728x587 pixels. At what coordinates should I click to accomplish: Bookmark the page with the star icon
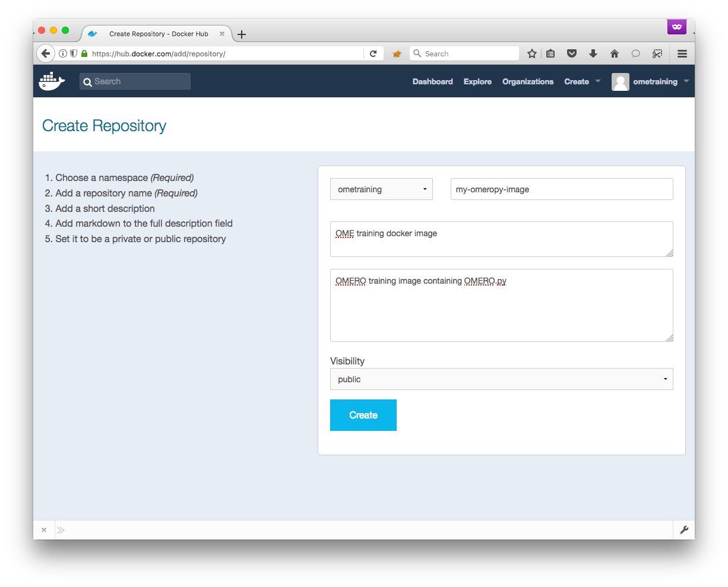531,53
